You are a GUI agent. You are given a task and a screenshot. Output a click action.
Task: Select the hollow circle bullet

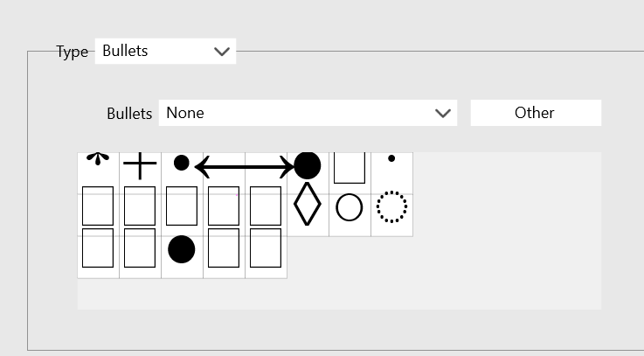pos(350,208)
